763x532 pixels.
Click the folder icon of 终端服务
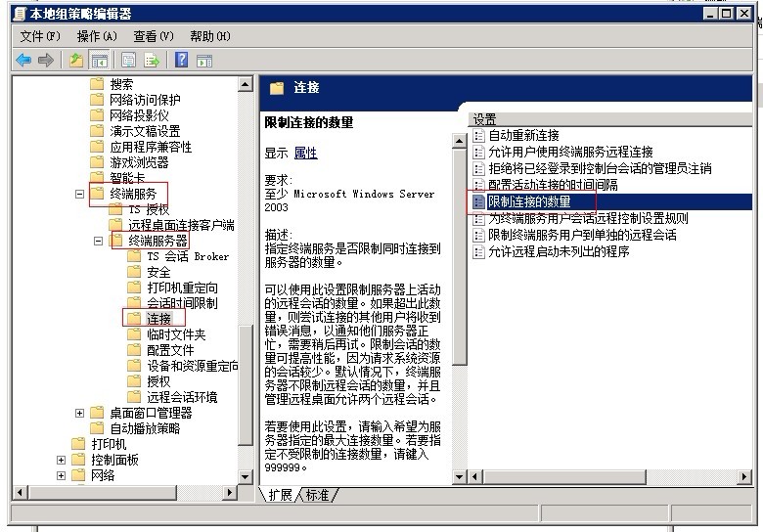(x=97, y=194)
